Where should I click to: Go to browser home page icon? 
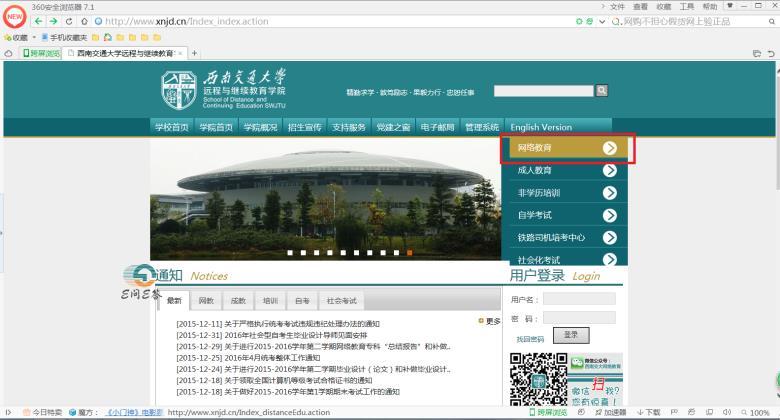85,21
